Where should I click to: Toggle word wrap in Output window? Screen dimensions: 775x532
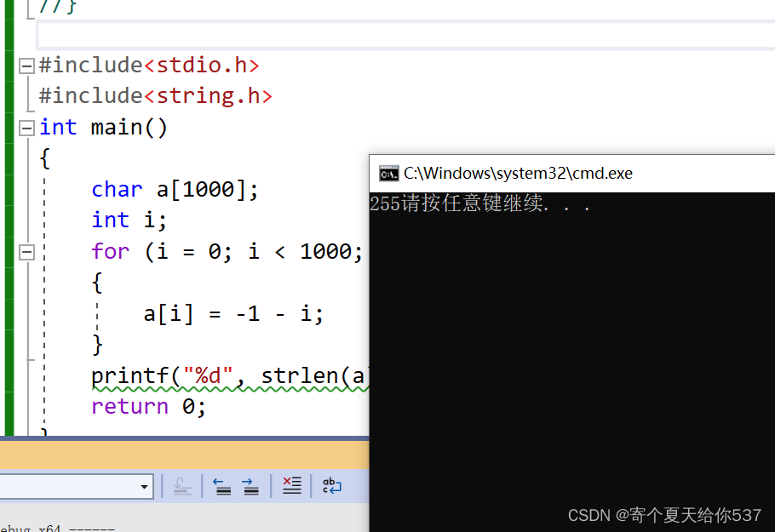pos(331,486)
